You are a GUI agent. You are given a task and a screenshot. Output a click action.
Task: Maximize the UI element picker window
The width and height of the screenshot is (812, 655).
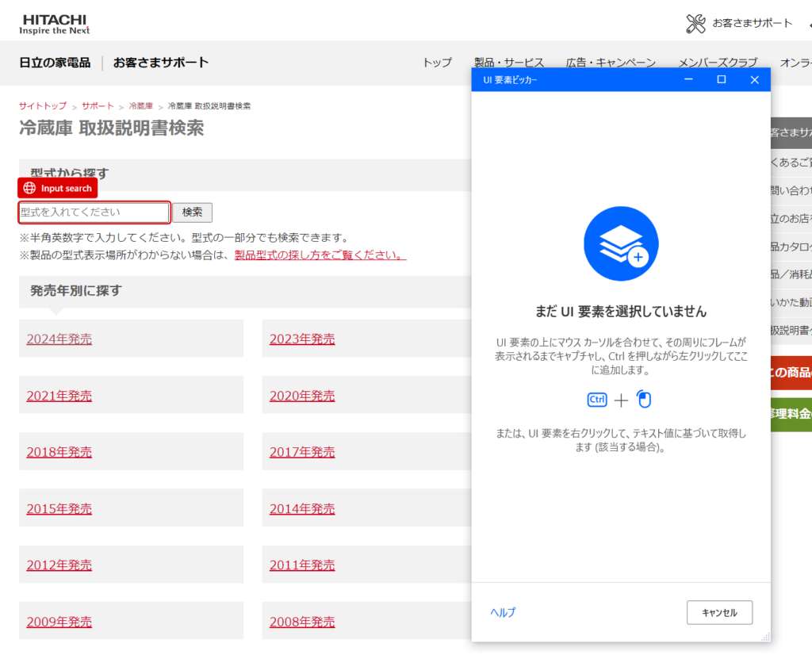point(722,80)
